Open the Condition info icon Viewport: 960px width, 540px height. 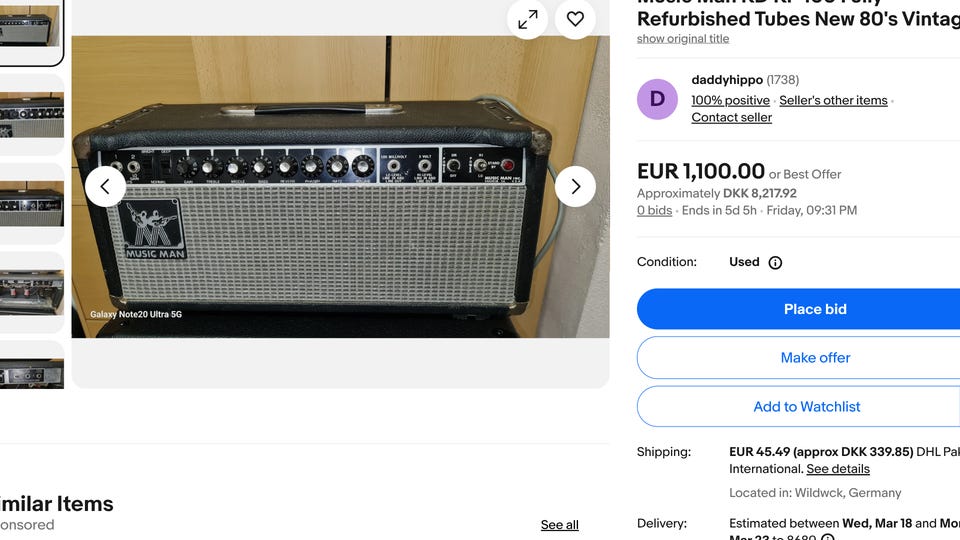tap(775, 263)
